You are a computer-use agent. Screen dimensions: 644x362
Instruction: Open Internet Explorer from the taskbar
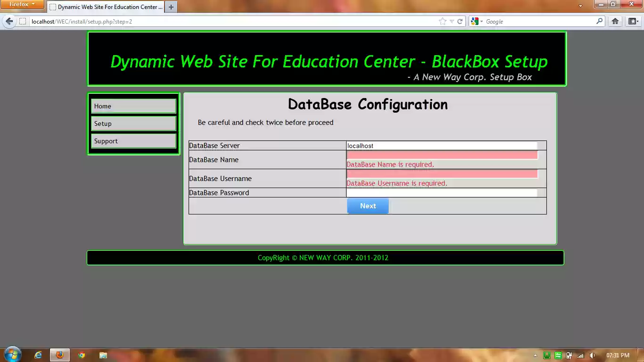tap(38, 355)
